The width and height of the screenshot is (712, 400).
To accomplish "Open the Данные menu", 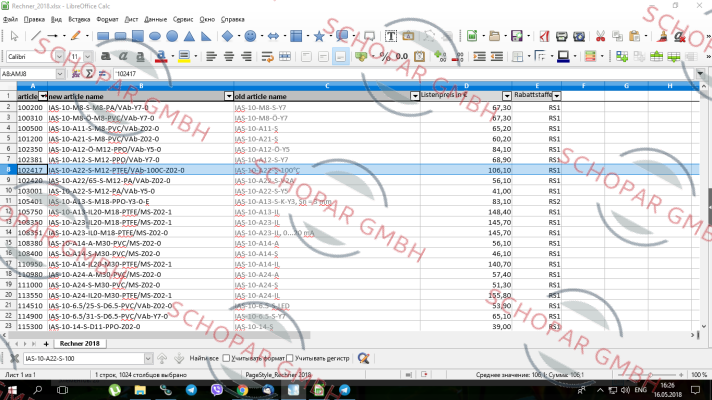I will coord(155,20).
